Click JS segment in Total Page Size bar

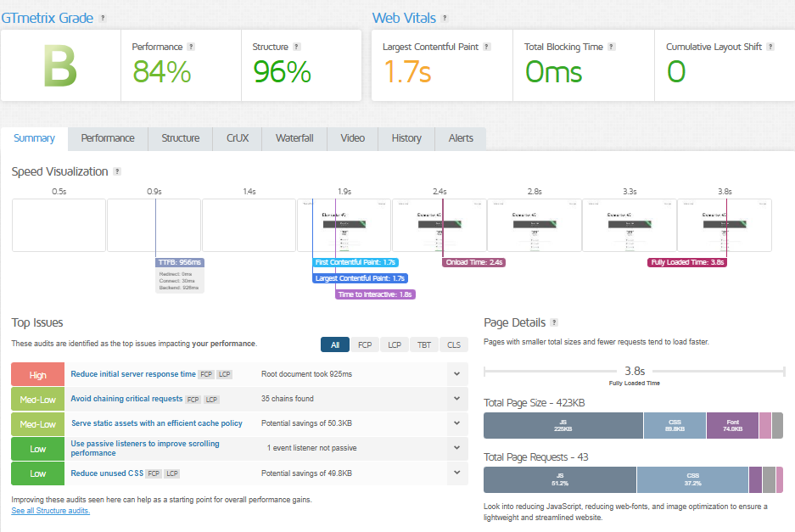click(x=563, y=425)
